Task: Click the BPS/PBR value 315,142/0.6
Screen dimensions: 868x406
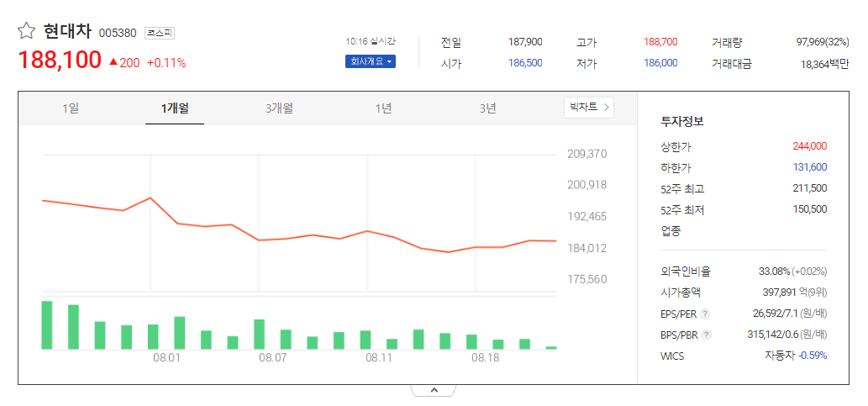Action: click(773, 335)
